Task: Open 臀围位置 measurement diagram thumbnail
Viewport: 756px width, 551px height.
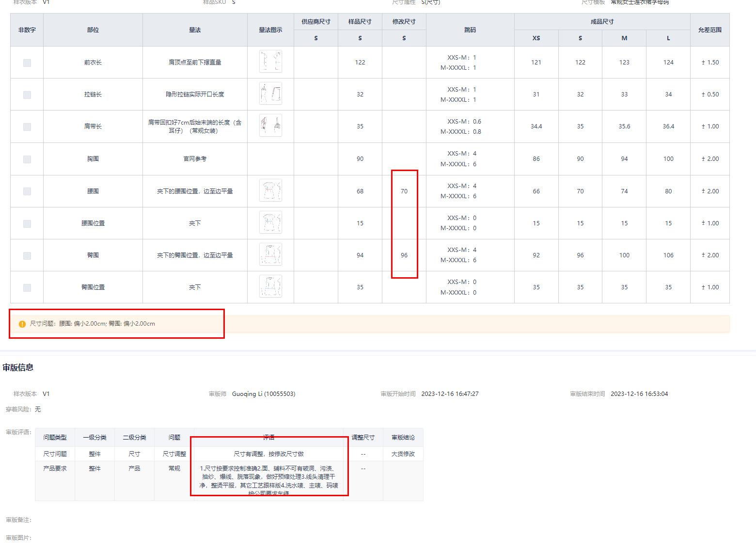Action: click(x=270, y=286)
